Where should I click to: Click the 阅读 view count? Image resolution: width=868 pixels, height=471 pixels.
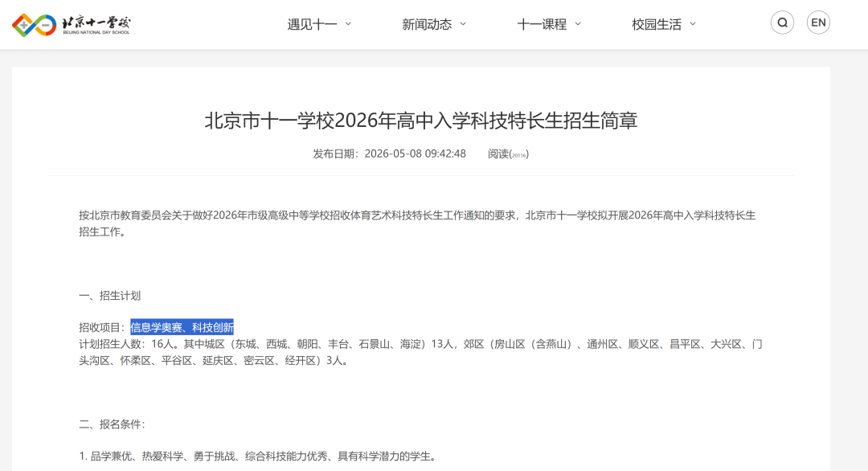[x=508, y=154]
